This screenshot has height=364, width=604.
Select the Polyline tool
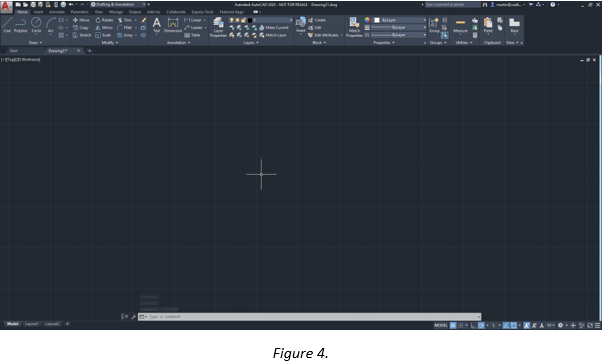pos(20,25)
